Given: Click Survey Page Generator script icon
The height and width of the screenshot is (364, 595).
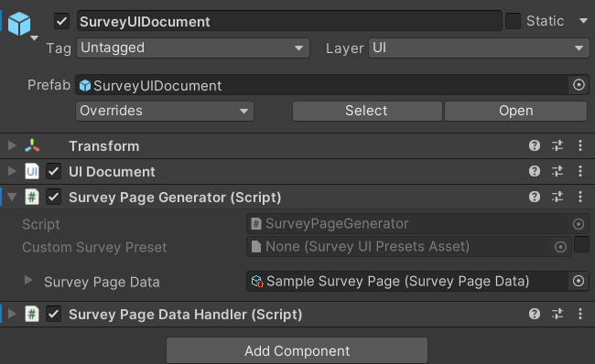Looking at the screenshot, I should (x=32, y=198).
